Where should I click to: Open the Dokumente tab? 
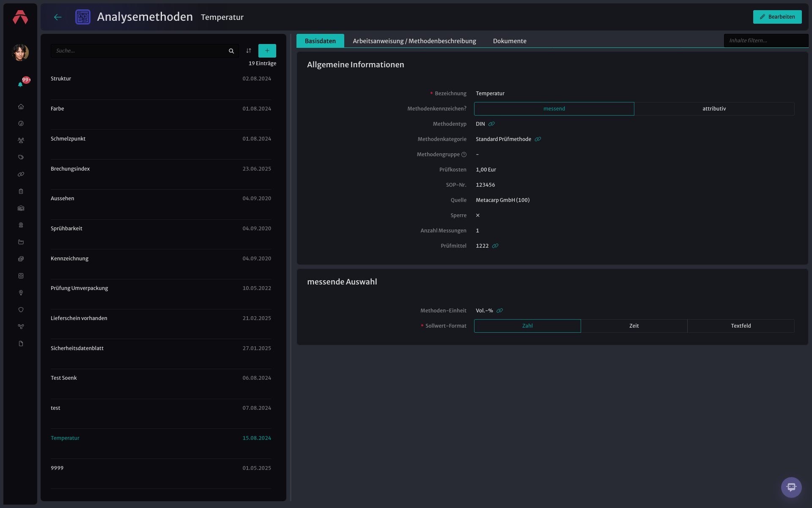[510, 41]
